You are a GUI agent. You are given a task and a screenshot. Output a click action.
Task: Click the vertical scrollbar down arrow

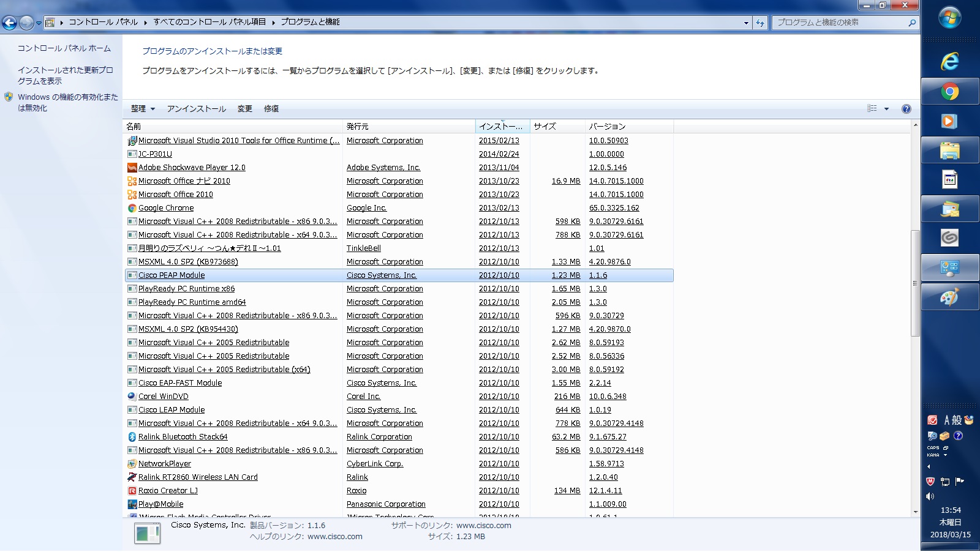[915, 512]
